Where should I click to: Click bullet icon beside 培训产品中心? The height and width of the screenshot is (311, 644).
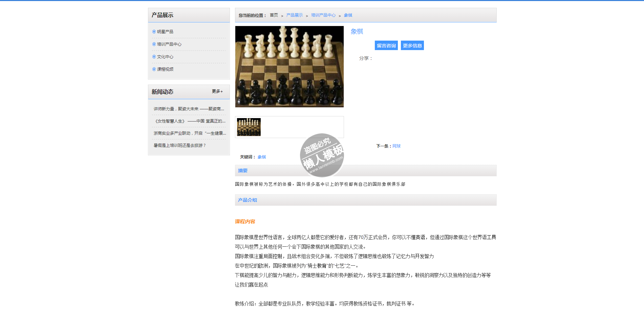coord(154,44)
